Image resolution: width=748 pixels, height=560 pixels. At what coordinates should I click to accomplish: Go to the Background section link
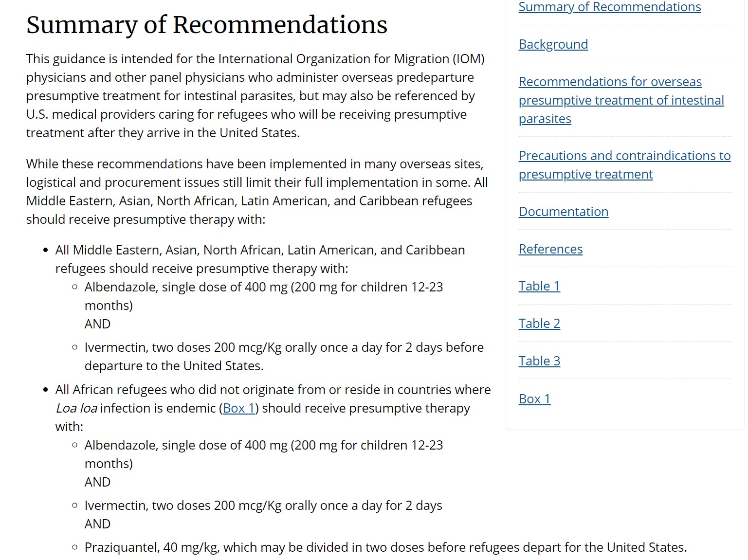(x=553, y=44)
